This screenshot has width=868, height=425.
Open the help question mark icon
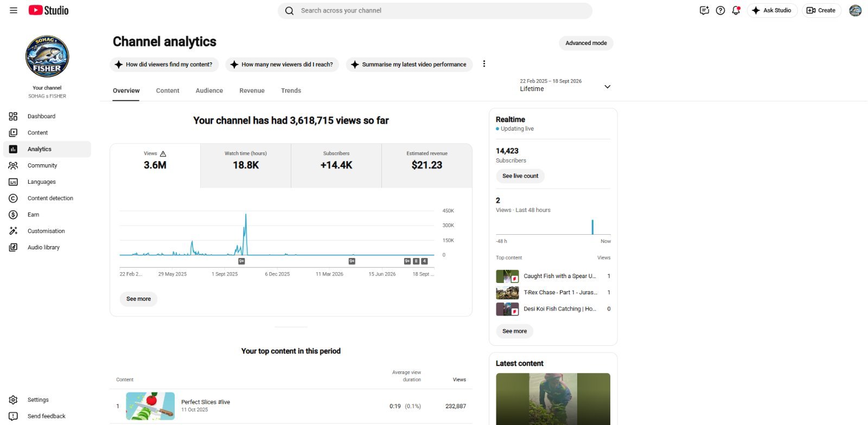[x=720, y=10]
